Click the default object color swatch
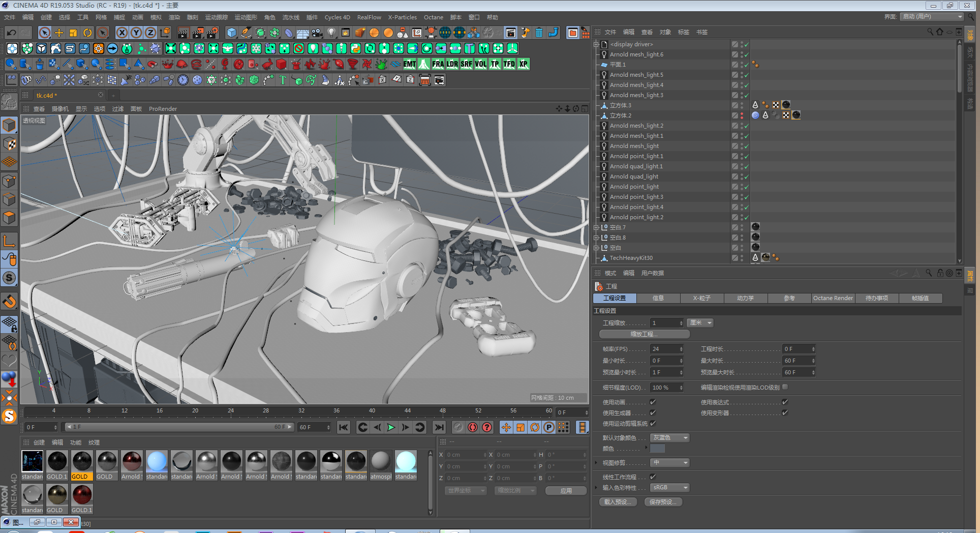Screen dimensions: 980x533 tap(657, 449)
